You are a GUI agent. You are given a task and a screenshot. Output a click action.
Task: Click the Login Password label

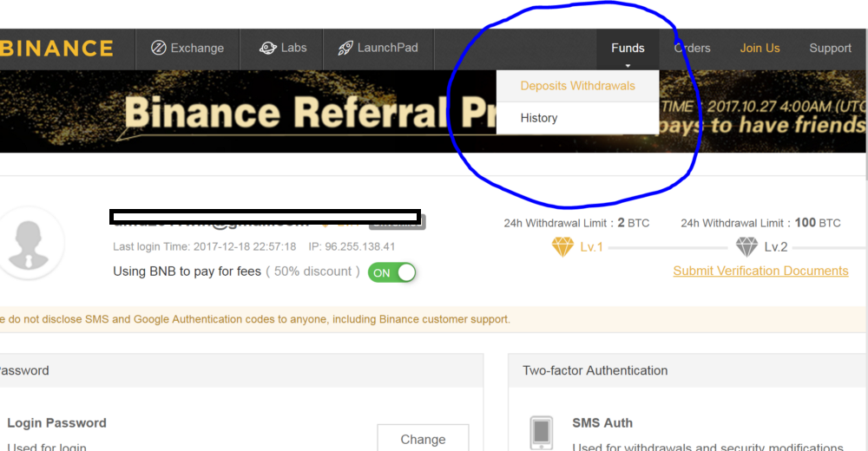pos(56,422)
